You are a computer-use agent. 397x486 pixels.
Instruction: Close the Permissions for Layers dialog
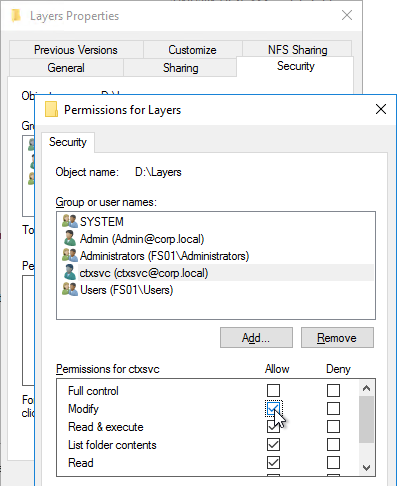[381, 109]
